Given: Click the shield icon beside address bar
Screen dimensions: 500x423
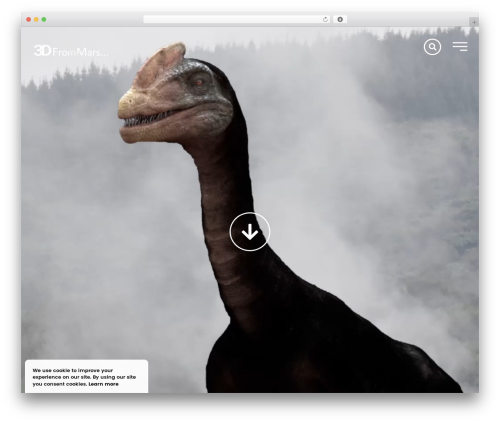Looking at the screenshot, I should [x=340, y=20].
